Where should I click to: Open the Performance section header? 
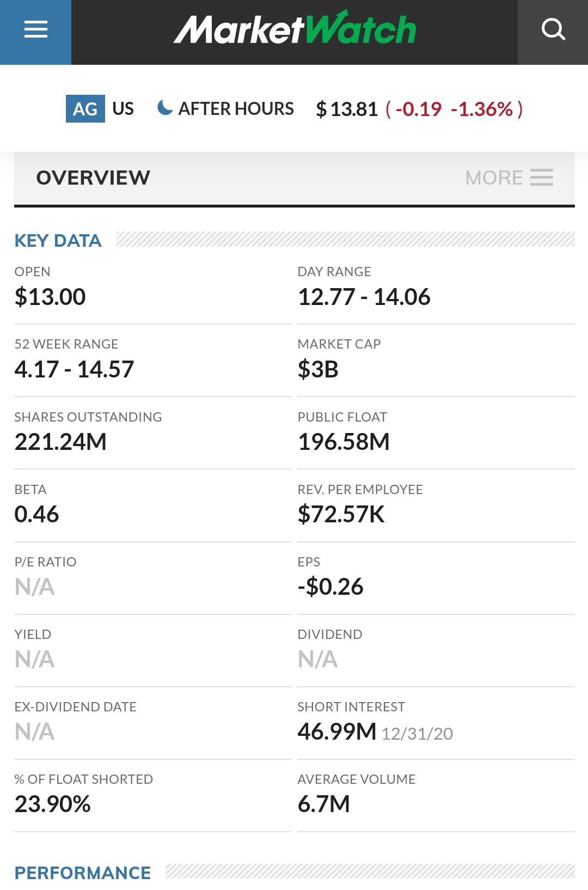pos(83,873)
